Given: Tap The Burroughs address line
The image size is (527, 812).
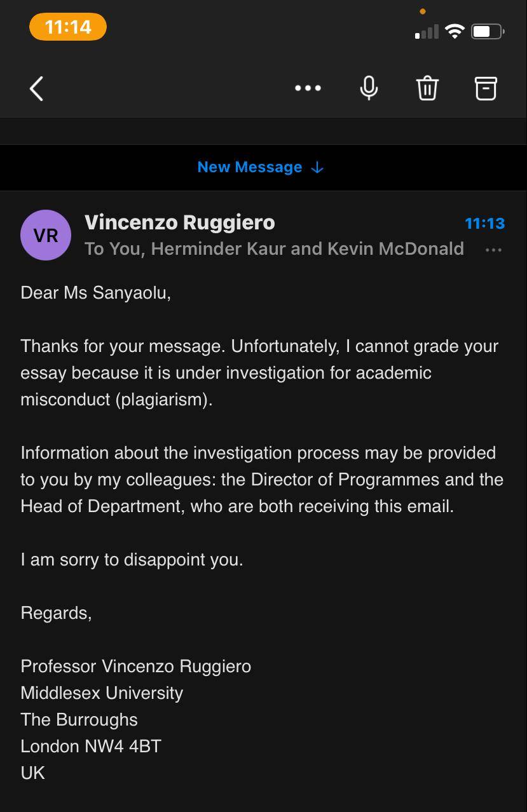Looking at the screenshot, I should pyautogui.click(x=79, y=719).
